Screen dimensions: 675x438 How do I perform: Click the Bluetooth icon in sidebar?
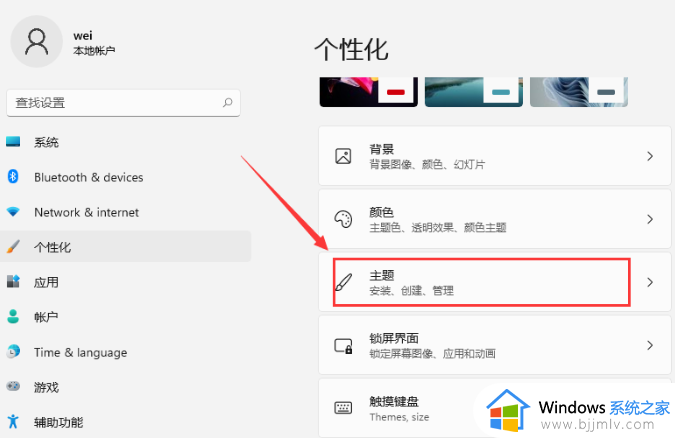pos(13,177)
